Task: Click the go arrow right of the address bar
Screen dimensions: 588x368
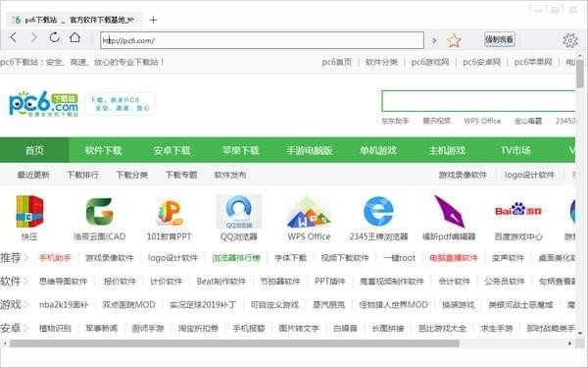Action: [434, 40]
